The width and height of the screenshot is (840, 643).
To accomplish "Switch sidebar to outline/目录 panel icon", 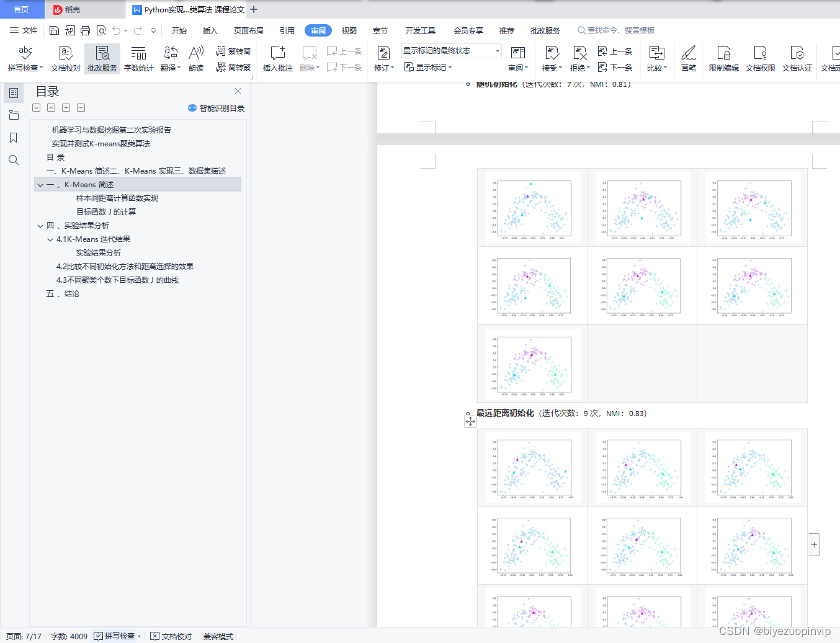I will click(x=14, y=93).
